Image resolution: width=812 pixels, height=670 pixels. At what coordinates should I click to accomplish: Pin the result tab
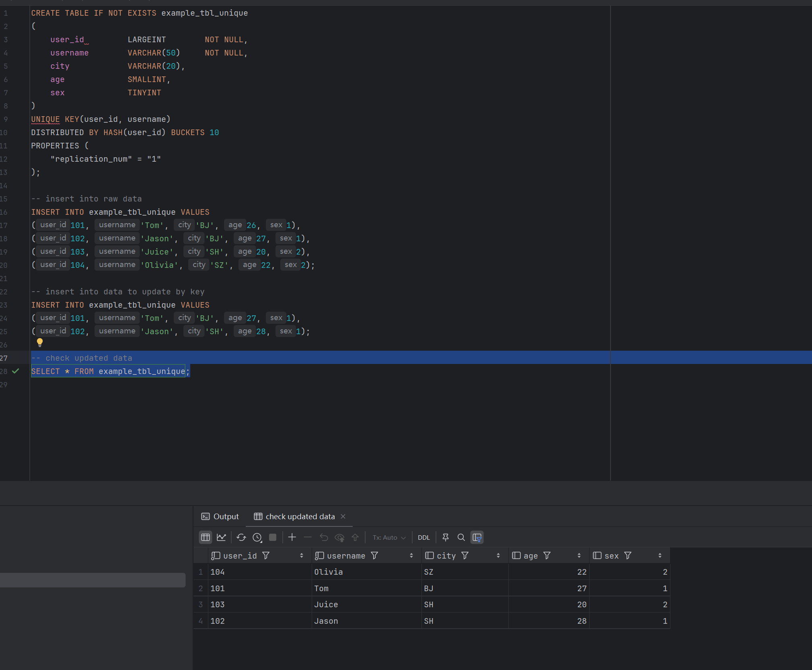pos(446,537)
